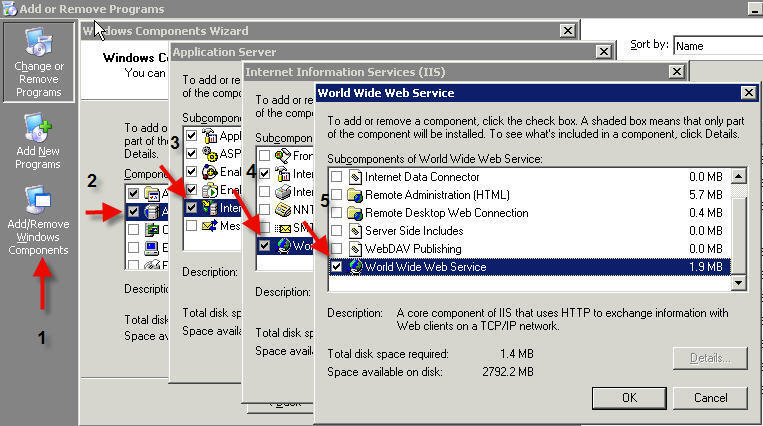This screenshot has width=763, height=426.
Task: Toggle the Mes... row checkbox in Application Server
Action: click(x=191, y=225)
